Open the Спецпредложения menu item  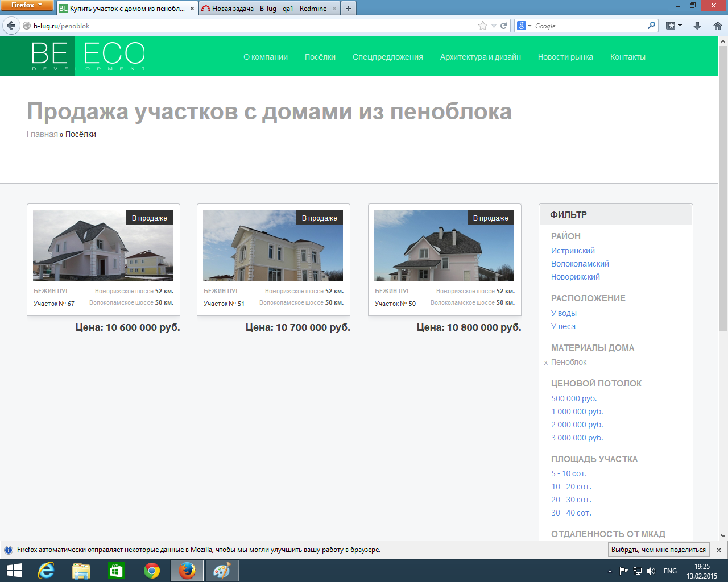pyautogui.click(x=387, y=57)
